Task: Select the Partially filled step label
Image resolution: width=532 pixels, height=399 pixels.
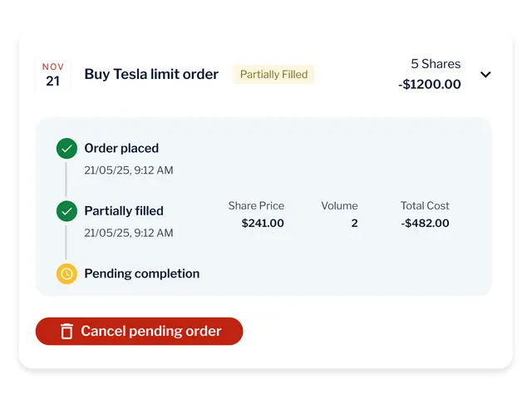Action: point(124,211)
